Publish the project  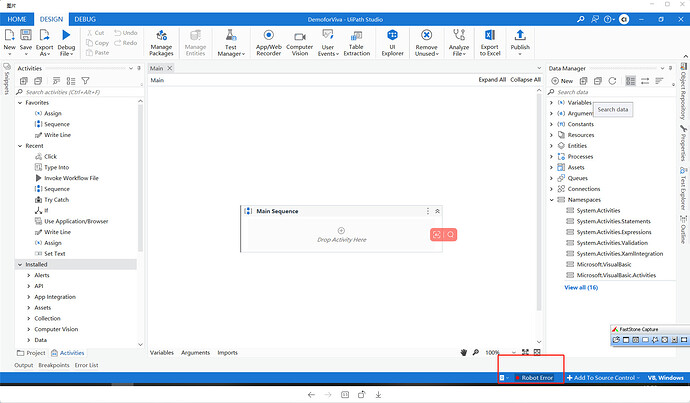(x=520, y=43)
